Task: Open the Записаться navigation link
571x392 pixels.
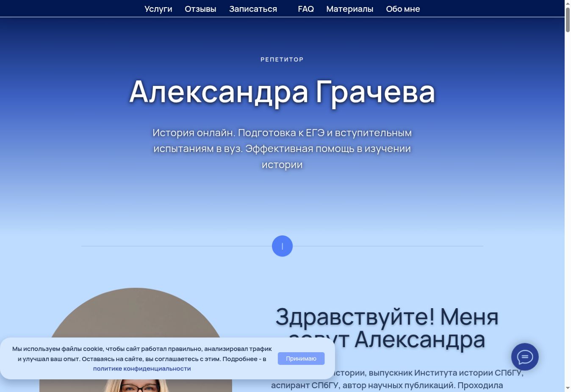Action: pyautogui.click(x=253, y=9)
